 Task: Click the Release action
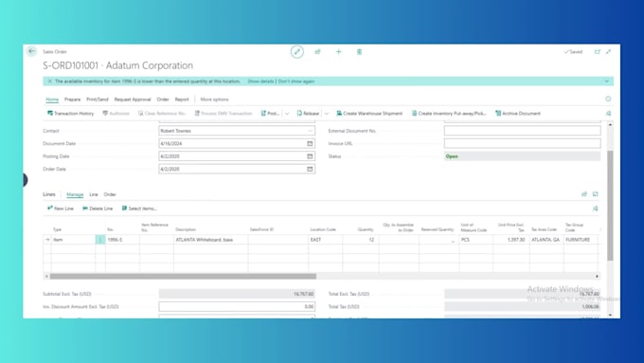308,114
